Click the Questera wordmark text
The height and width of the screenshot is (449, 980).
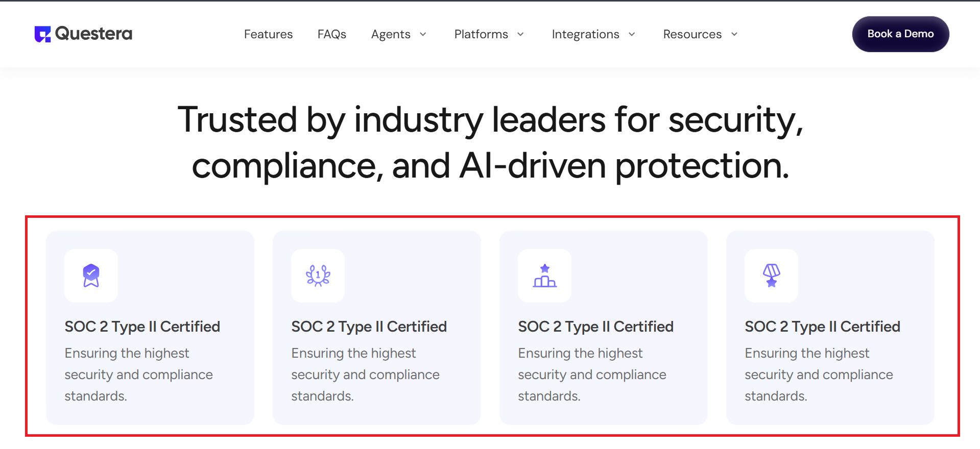[x=93, y=34]
